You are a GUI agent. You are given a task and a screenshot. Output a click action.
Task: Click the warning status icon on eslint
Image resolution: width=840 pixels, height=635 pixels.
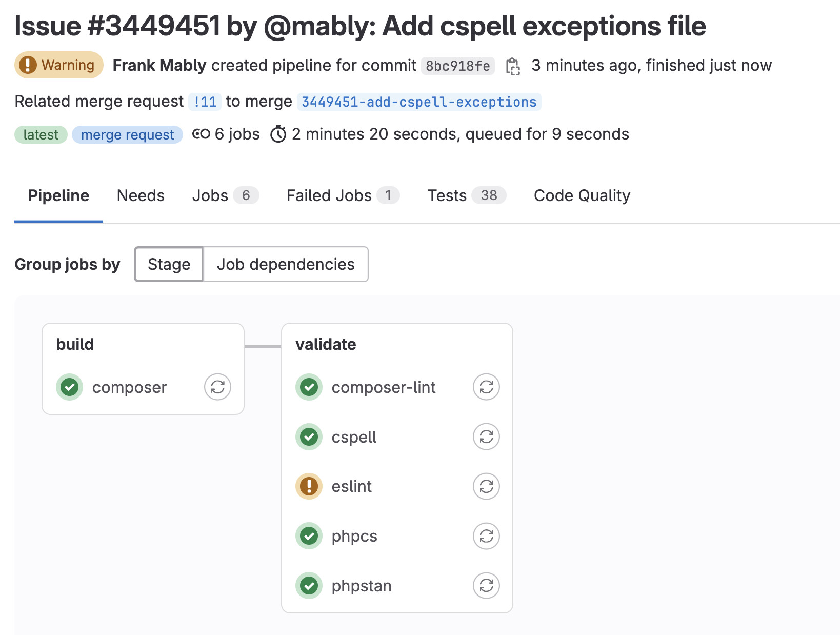pyautogui.click(x=309, y=486)
